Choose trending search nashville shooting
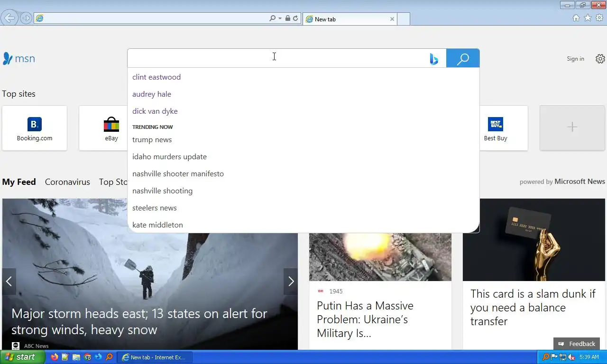Screen dimensions: 607x364 pyautogui.click(x=162, y=191)
